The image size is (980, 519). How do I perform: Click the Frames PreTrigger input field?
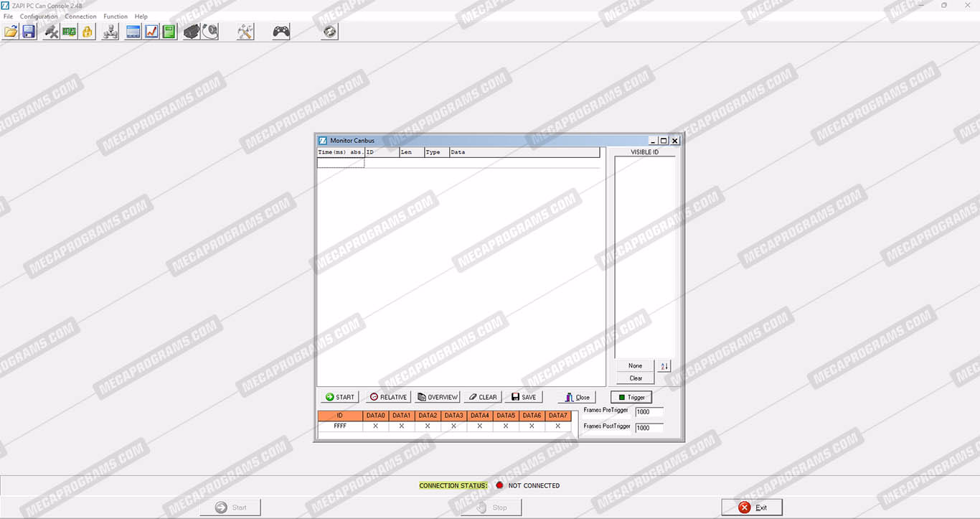649,412
